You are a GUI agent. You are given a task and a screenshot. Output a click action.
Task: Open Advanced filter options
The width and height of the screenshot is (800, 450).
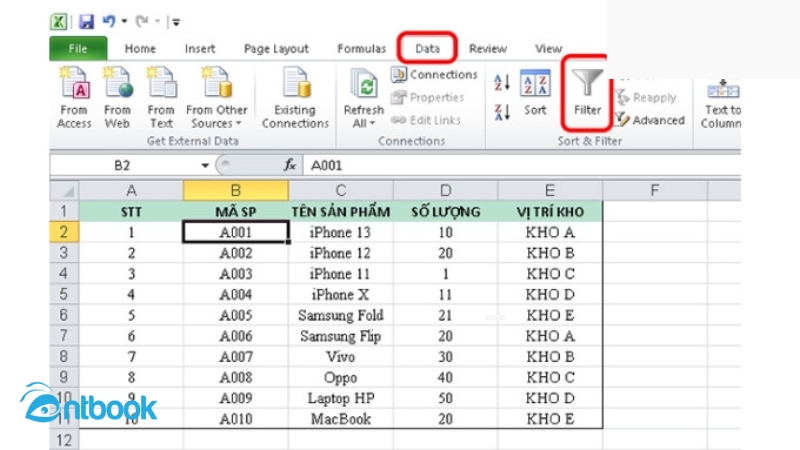(x=649, y=120)
